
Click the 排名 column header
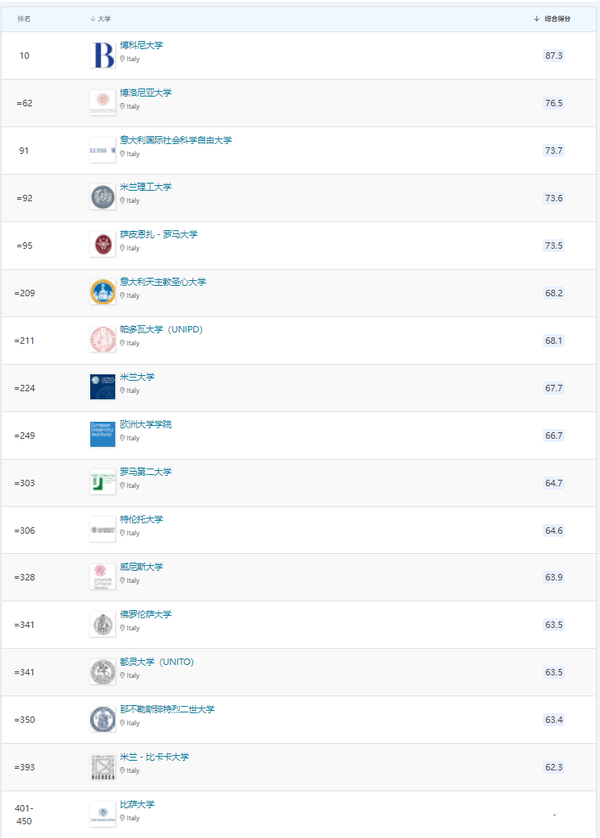click(x=24, y=19)
